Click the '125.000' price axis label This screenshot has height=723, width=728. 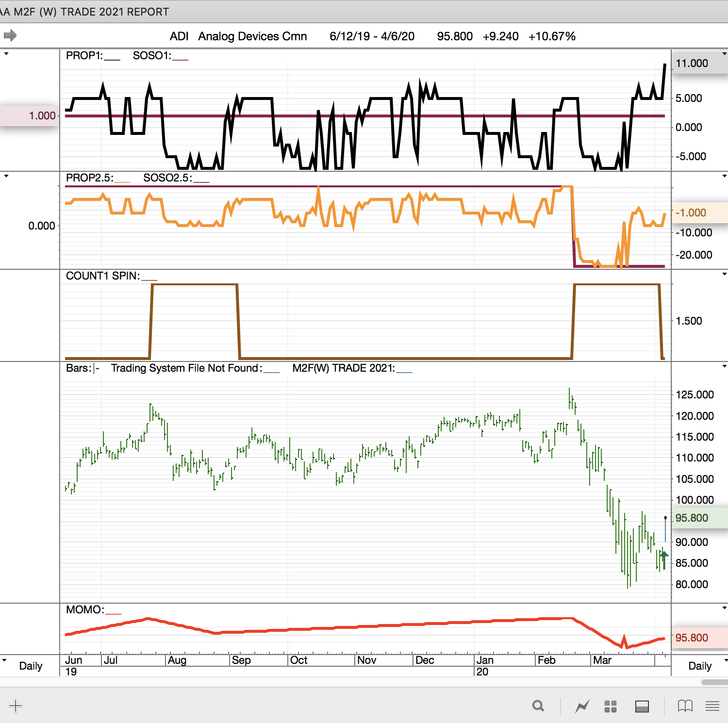[695, 394]
